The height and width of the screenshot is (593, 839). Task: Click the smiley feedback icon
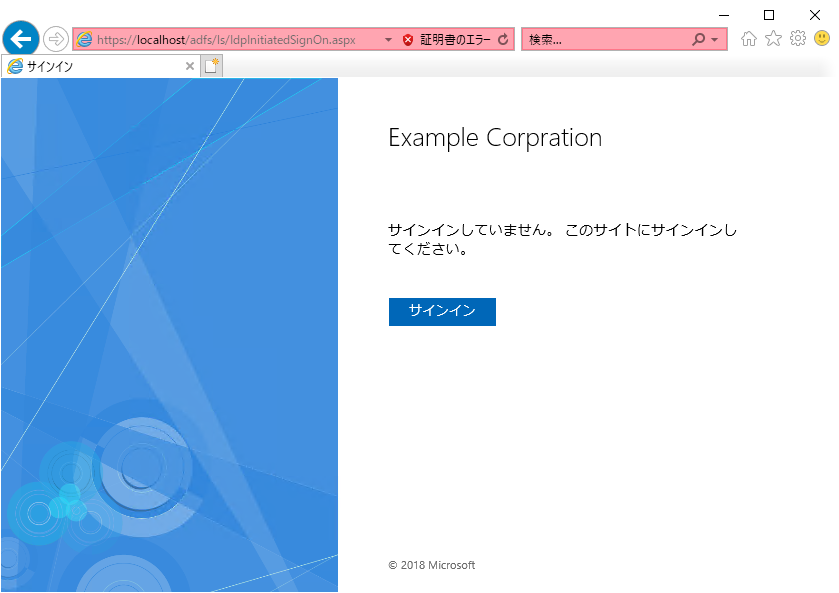(x=822, y=38)
